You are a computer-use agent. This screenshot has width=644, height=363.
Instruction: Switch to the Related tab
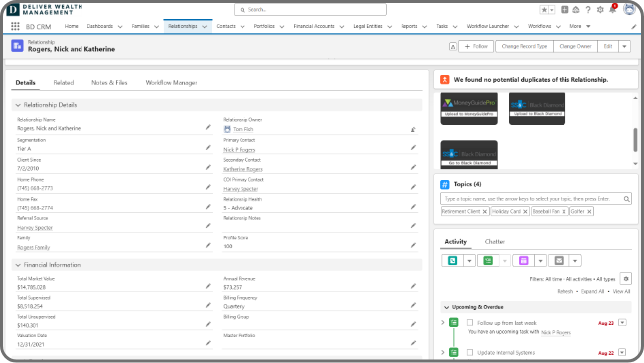64,83
